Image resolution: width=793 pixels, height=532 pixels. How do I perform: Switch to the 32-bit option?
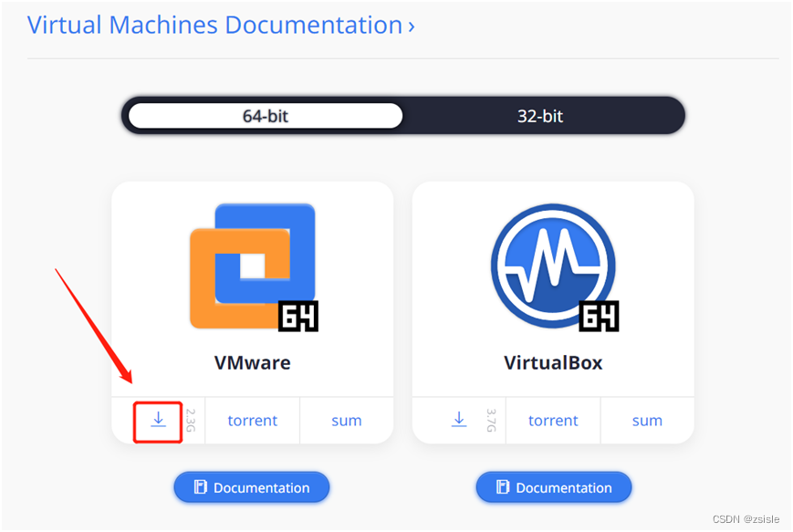point(540,116)
